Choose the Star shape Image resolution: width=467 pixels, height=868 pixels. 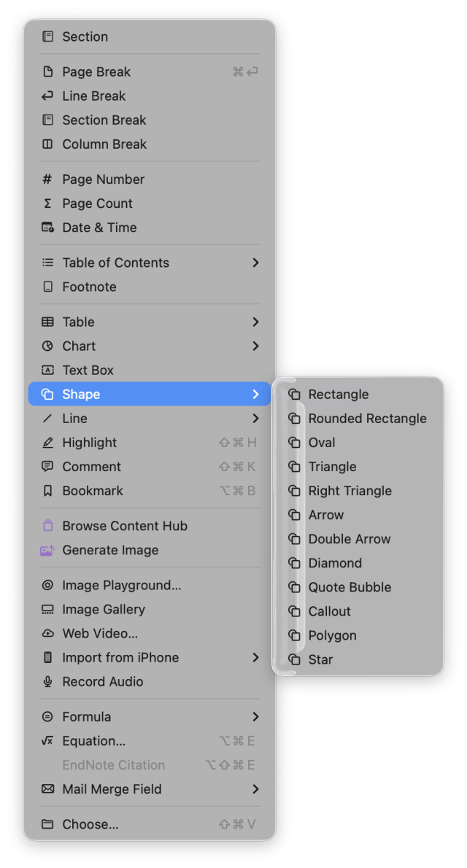click(x=322, y=659)
